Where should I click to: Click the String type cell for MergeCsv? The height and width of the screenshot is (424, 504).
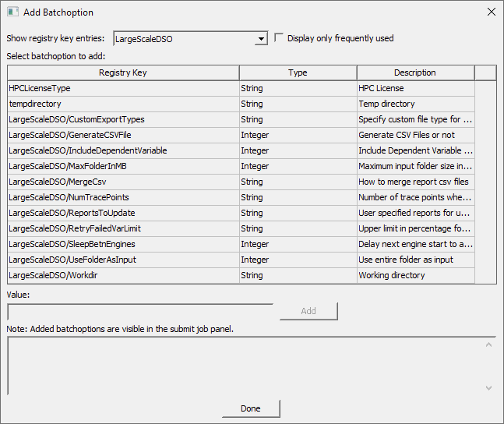(x=298, y=182)
